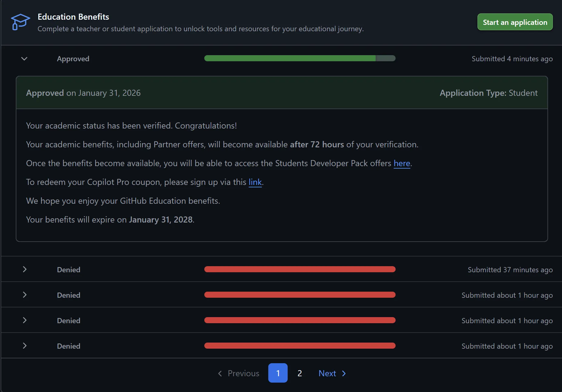
Task: Click the Previous pagination label
Action: [243, 373]
